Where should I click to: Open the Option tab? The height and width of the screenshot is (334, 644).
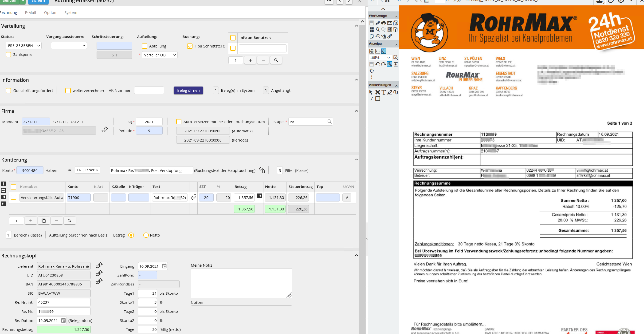pos(50,12)
